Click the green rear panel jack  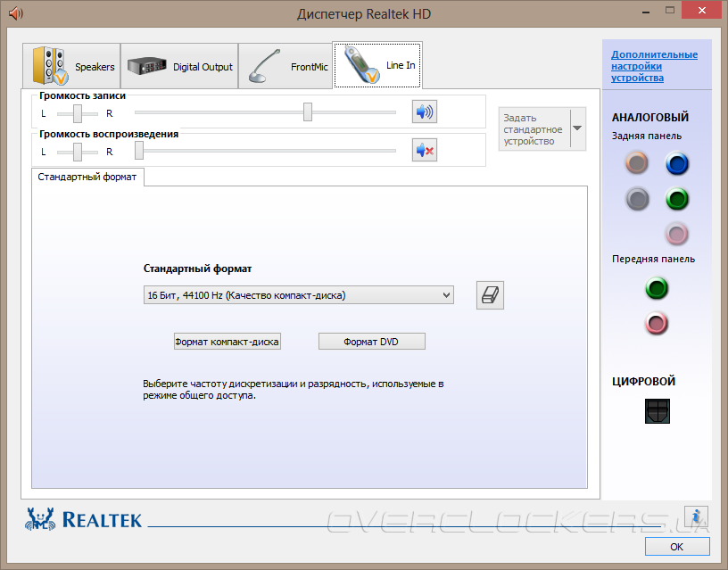[677, 199]
